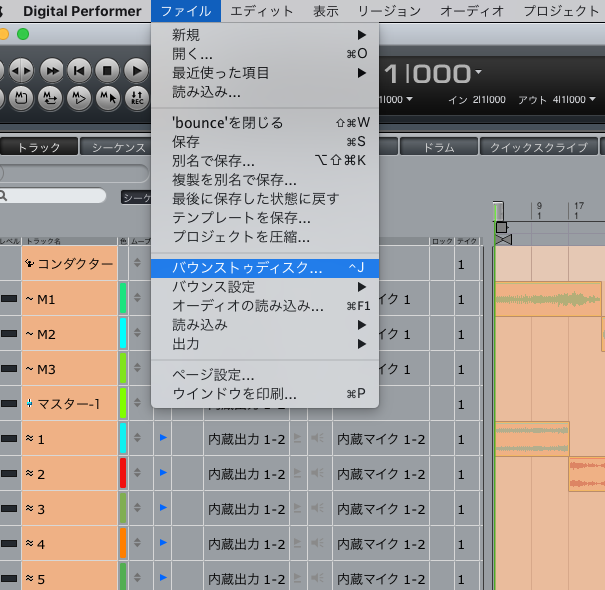Click track 1 output 内蔵出力 1-2
This screenshot has height=590, width=605.
click(x=247, y=439)
